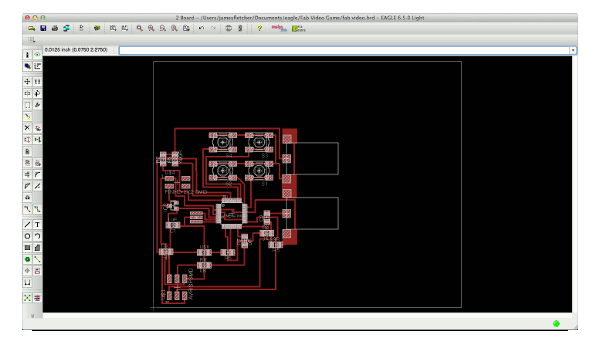This screenshot has width=600, height=360.
Task: Select the Polygon tool
Action: point(37,248)
